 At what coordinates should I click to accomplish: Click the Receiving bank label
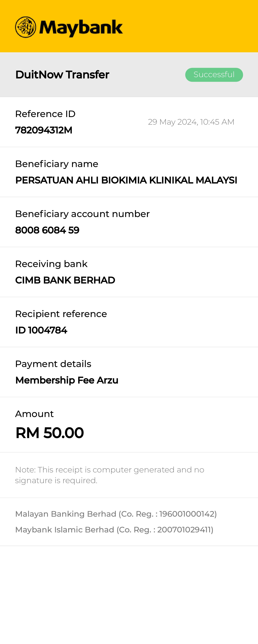pos(51,264)
